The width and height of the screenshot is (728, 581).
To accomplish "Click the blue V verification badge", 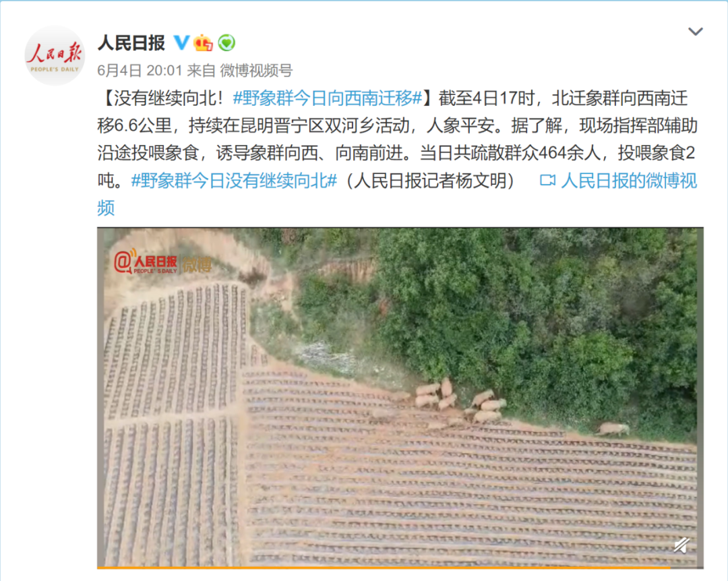I will [x=181, y=42].
